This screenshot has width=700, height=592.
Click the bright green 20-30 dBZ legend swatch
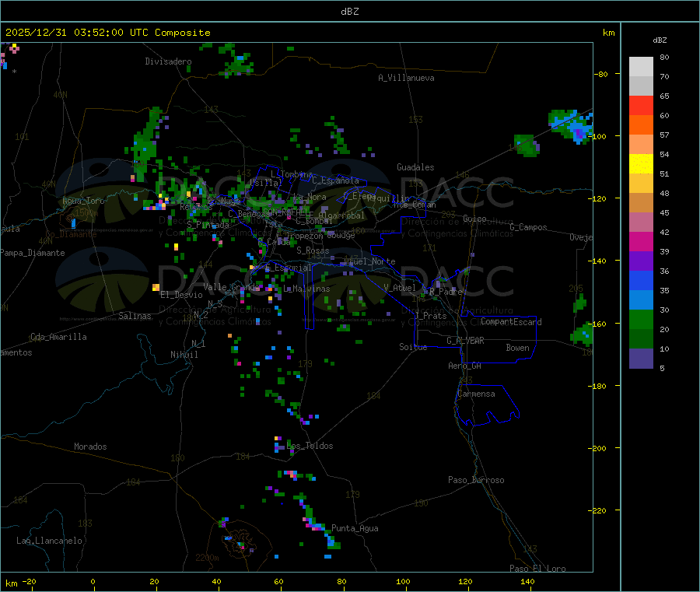click(x=641, y=319)
